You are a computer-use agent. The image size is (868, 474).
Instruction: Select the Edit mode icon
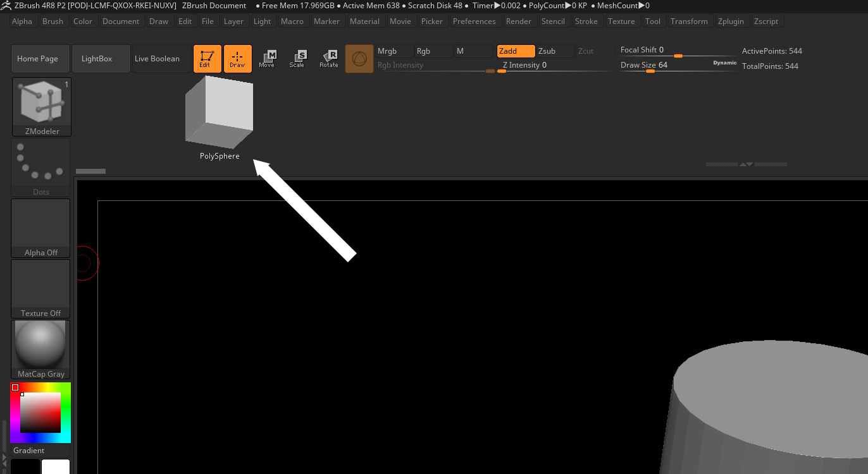pos(208,59)
